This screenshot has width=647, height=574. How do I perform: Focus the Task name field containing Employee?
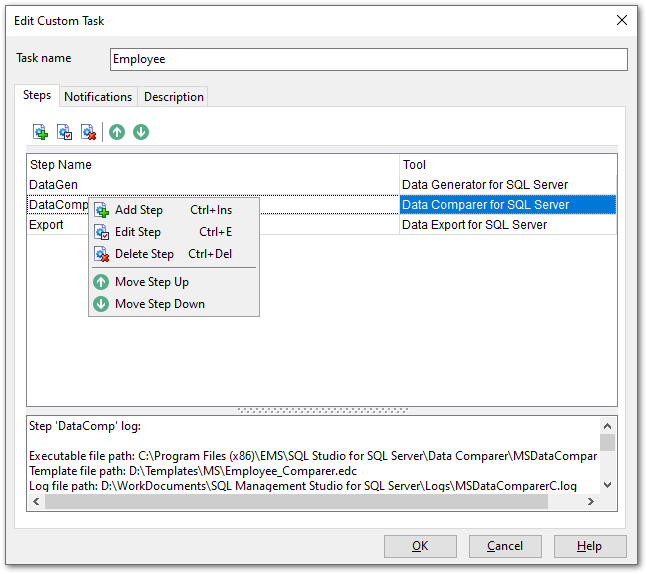[x=369, y=59]
